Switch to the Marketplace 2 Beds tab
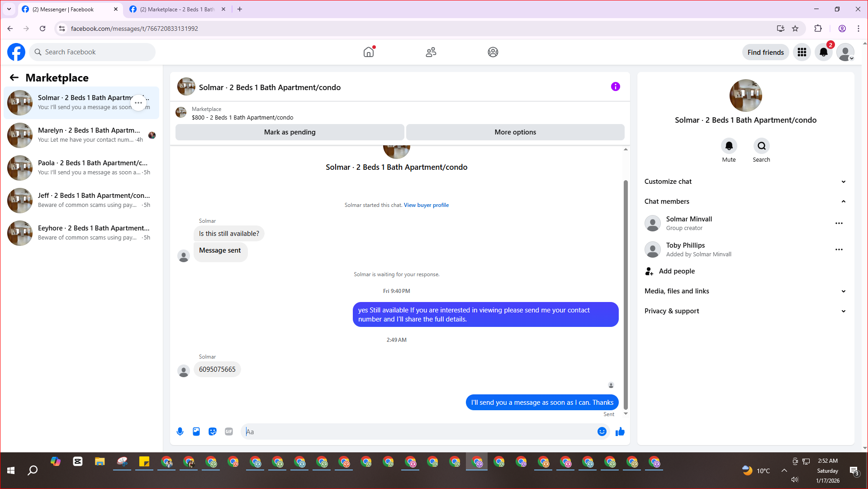The image size is (868, 489). [177, 9]
